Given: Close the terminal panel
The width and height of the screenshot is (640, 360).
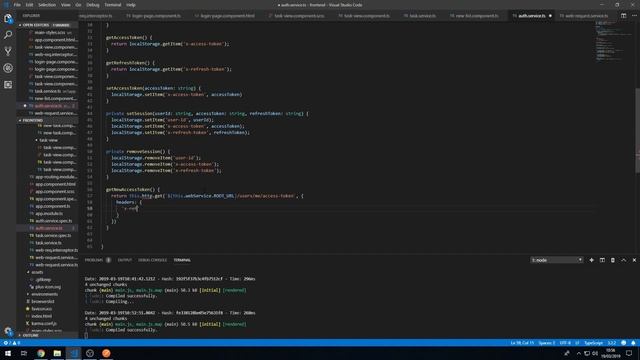Looking at the screenshot, I should 634,260.
